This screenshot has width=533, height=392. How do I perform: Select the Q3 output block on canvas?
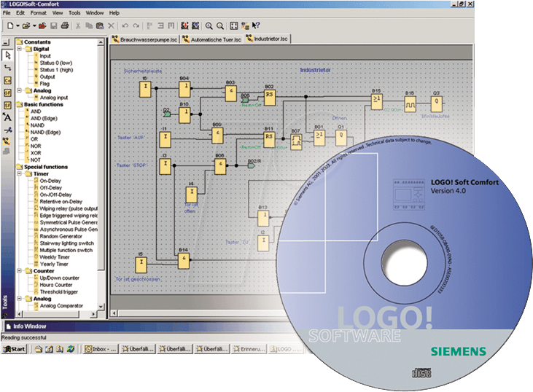(x=437, y=103)
